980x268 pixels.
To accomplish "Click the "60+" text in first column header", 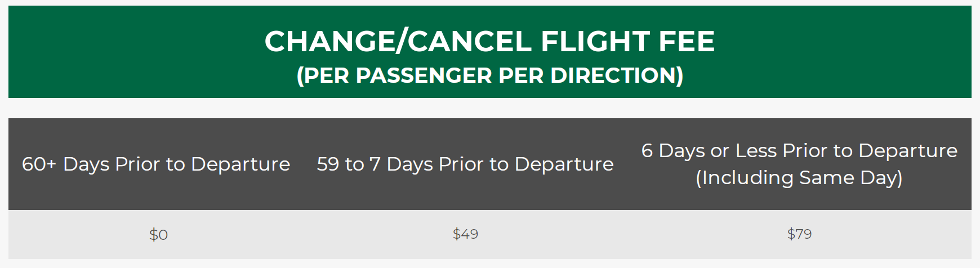I will pos(39,164).
